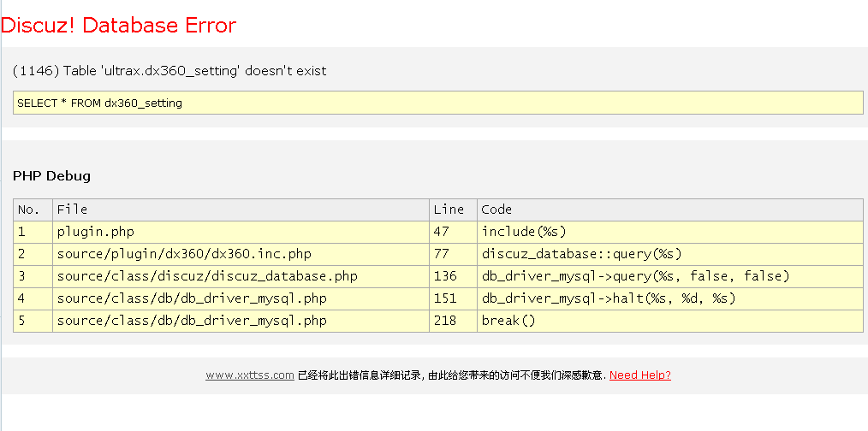868x431 pixels.
Task: Click line number 47
Action: click(453, 232)
